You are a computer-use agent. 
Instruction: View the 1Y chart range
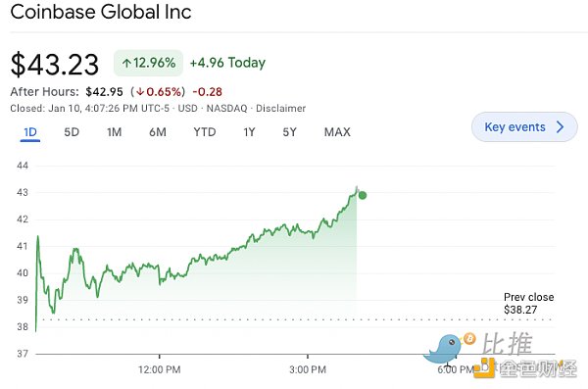pos(249,132)
